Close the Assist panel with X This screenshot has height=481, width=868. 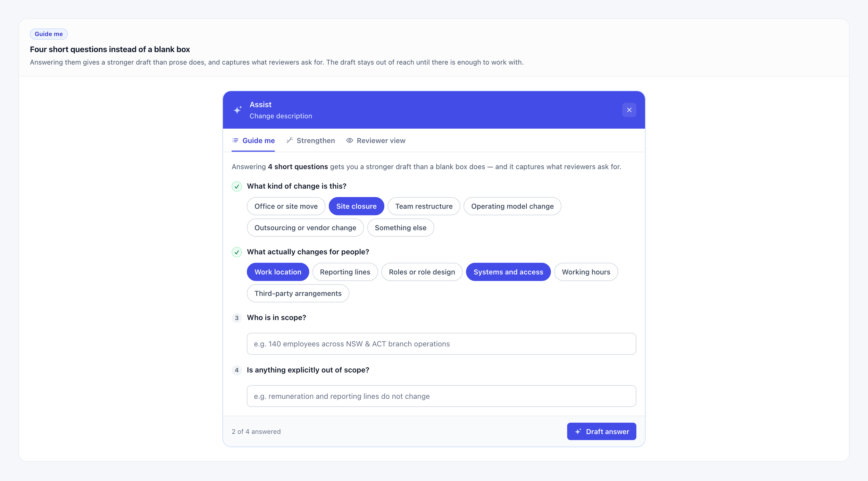(629, 110)
